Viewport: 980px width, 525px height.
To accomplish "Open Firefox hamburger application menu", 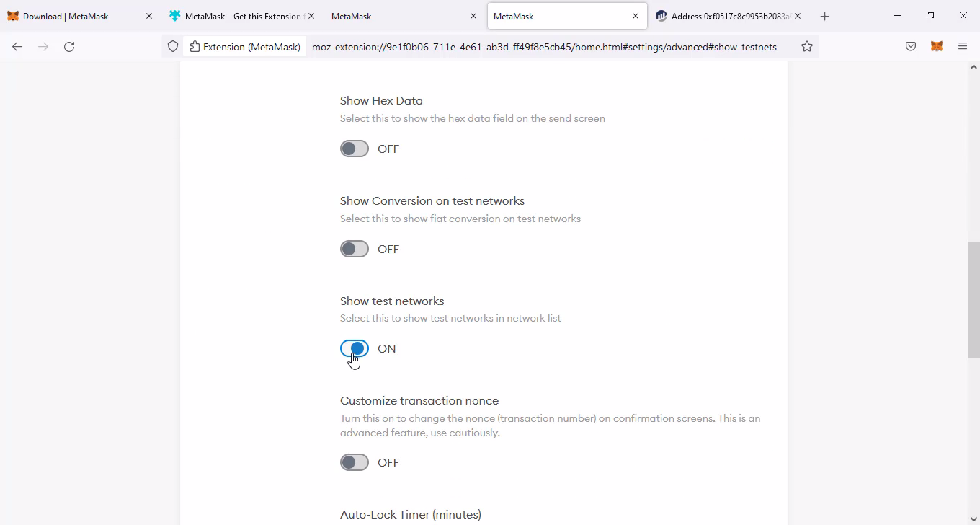I will point(963,47).
